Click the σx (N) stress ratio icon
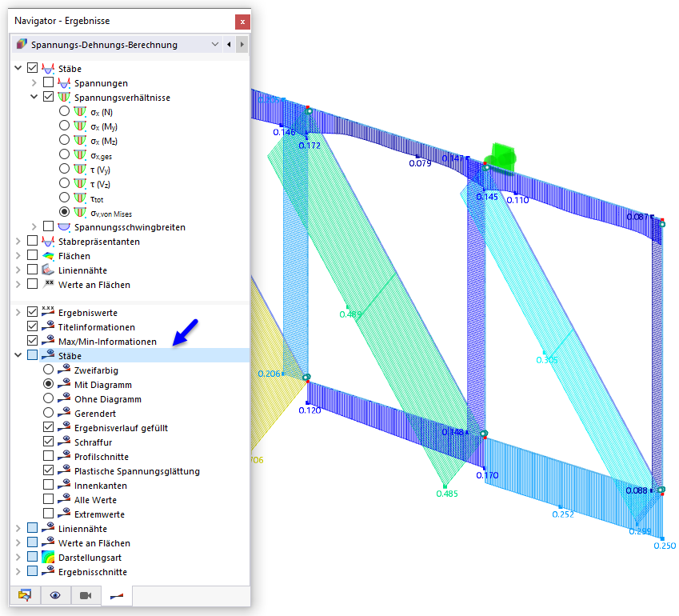 (x=80, y=111)
